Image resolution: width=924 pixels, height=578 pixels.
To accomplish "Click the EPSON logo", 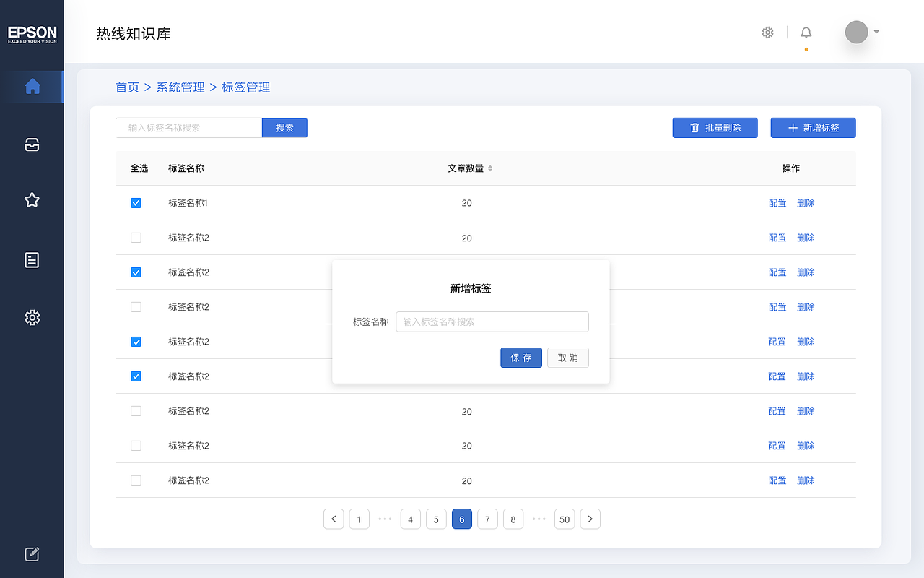I will pyautogui.click(x=32, y=33).
